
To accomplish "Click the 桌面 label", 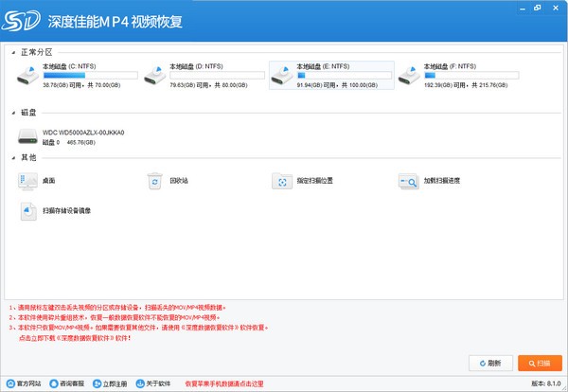I will coord(49,181).
